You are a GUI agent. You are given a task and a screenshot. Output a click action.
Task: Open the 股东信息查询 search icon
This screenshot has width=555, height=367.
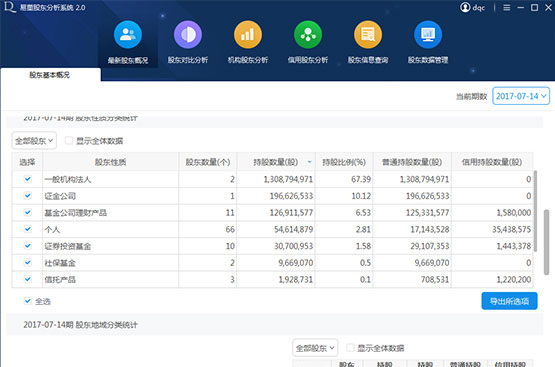[368, 35]
